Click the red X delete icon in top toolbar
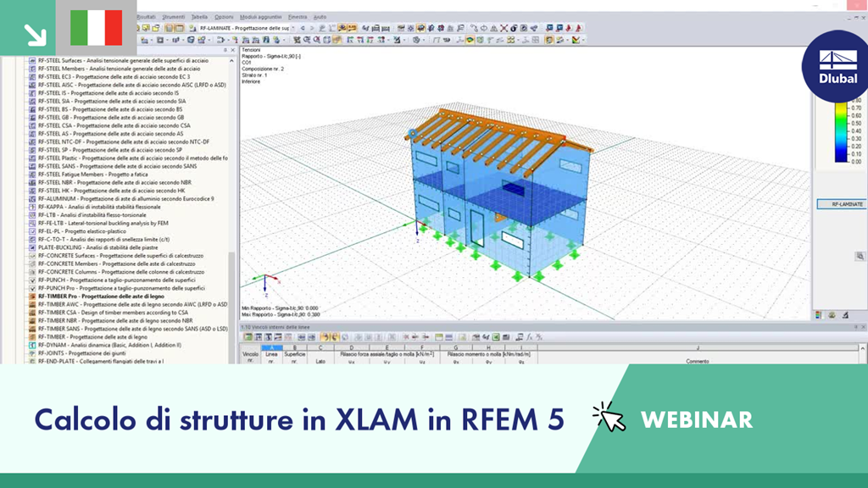Screen dimensions: 868x488 pos(504,28)
